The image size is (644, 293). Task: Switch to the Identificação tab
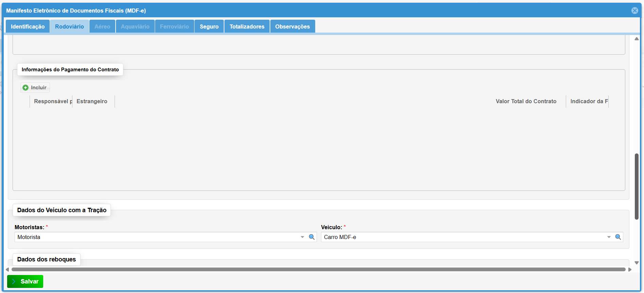pyautogui.click(x=28, y=26)
